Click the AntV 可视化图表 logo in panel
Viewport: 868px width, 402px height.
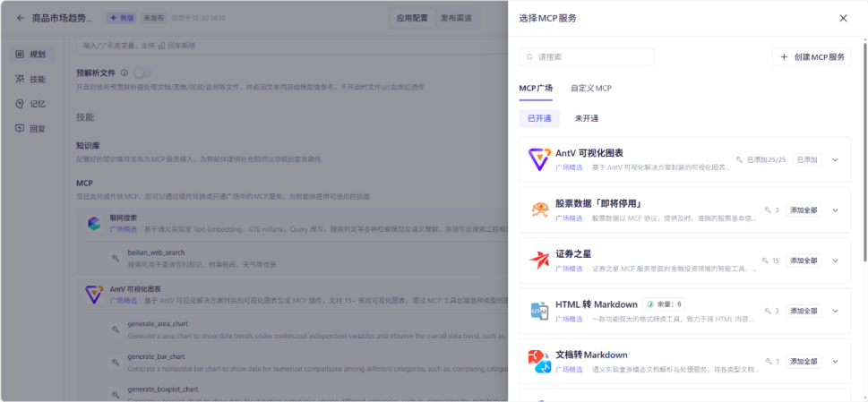tap(540, 159)
